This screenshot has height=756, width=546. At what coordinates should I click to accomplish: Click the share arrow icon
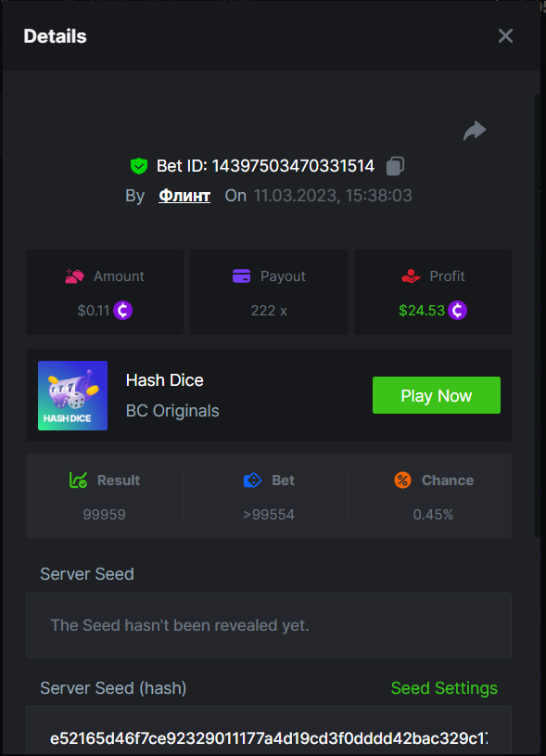coord(475,130)
